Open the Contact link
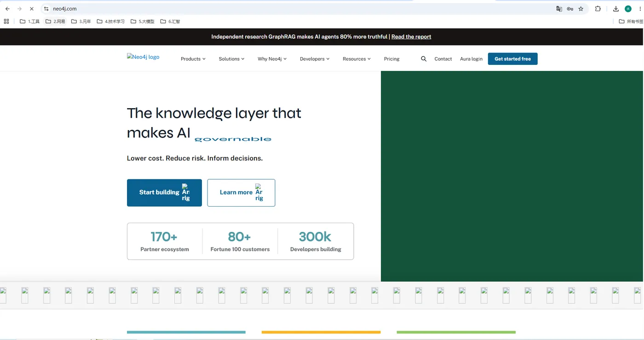Viewport: 644px width, 340px height. (443, 59)
